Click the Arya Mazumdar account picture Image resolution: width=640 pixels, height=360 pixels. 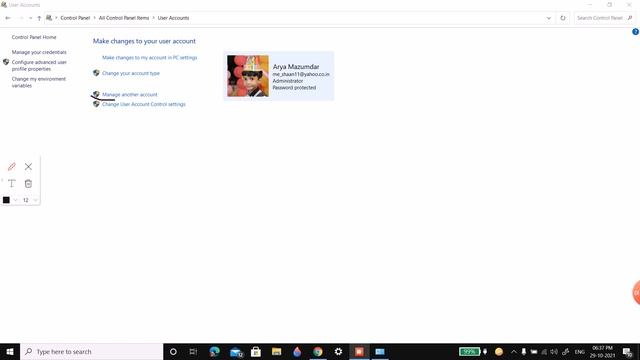click(x=248, y=76)
